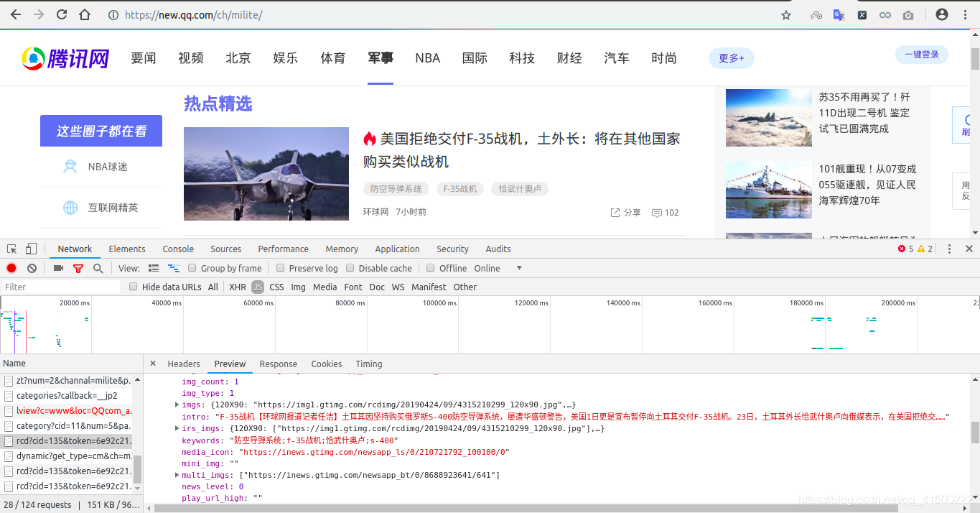The image size is (980, 513).
Task: Open the Response tab of request
Action: tap(279, 364)
